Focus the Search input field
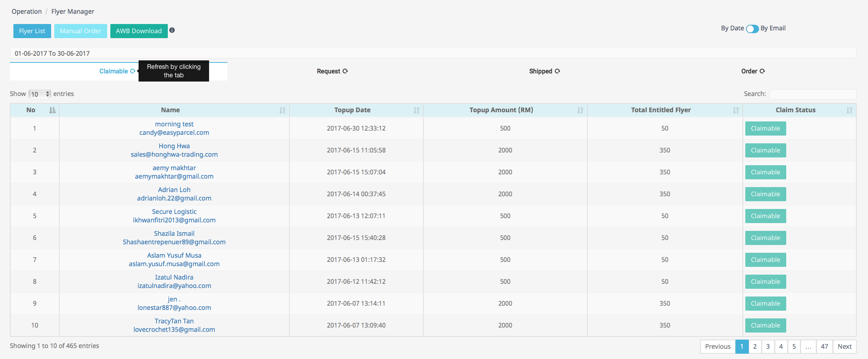Viewport: 868px width, 359px height. pos(813,94)
